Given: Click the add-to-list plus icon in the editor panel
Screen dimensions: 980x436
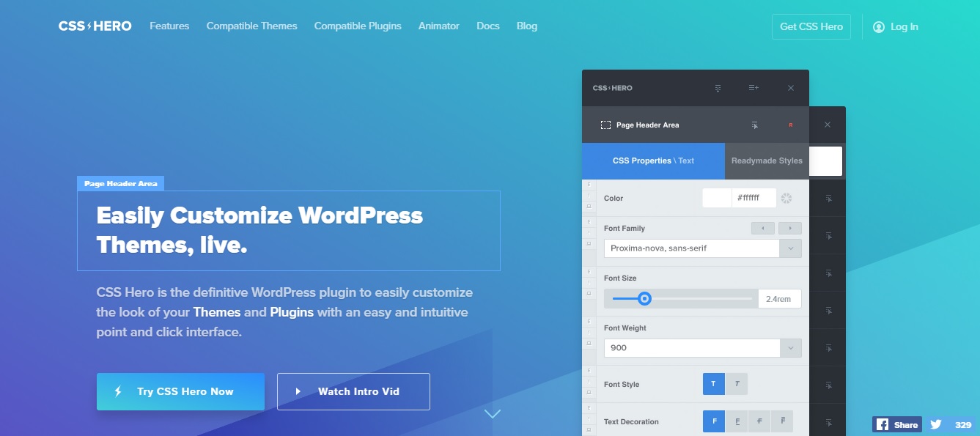Looking at the screenshot, I should (x=754, y=88).
